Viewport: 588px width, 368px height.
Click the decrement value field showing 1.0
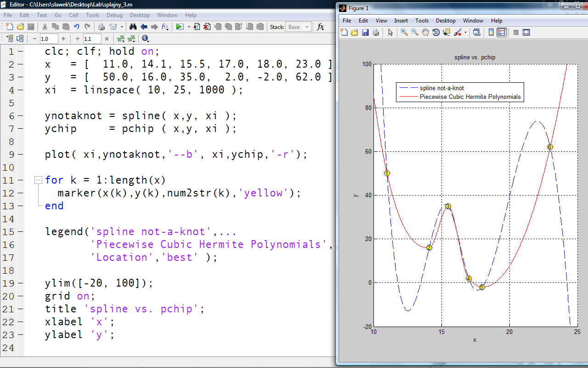(x=49, y=39)
